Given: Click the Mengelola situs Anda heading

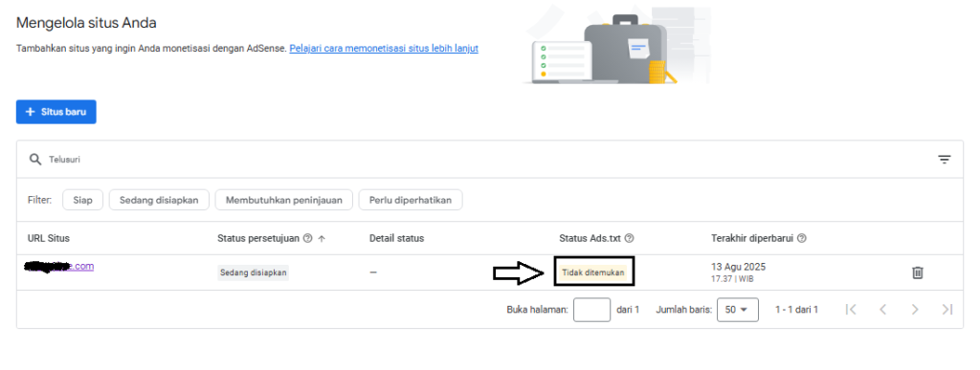Looking at the screenshot, I should coord(86,23).
